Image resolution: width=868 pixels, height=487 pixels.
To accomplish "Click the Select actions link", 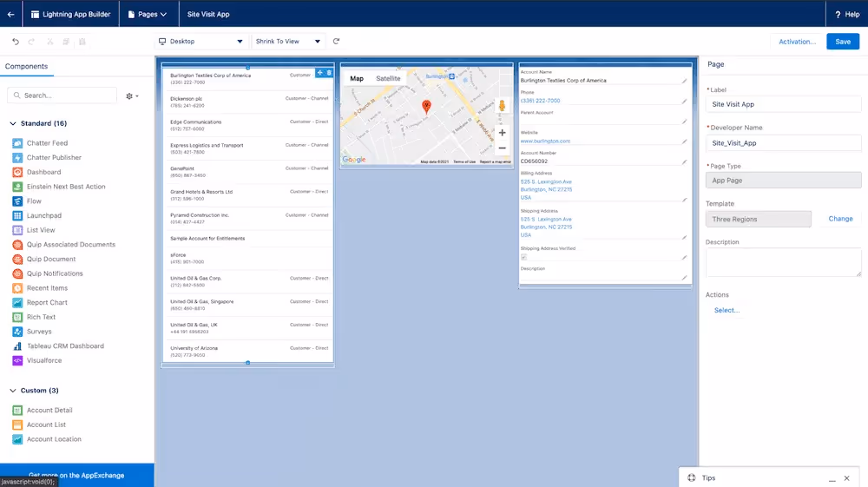I will pyautogui.click(x=727, y=311).
